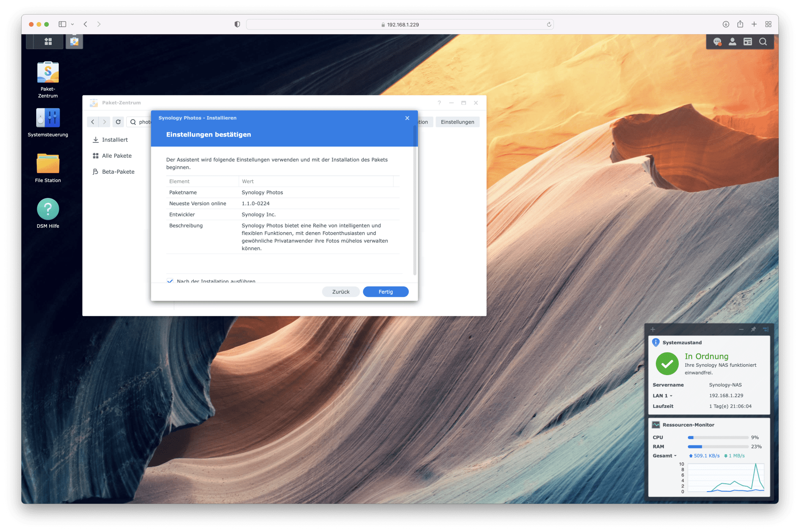Open Einstellungen in Paket-Zentrum
800x532 pixels.
tap(457, 122)
